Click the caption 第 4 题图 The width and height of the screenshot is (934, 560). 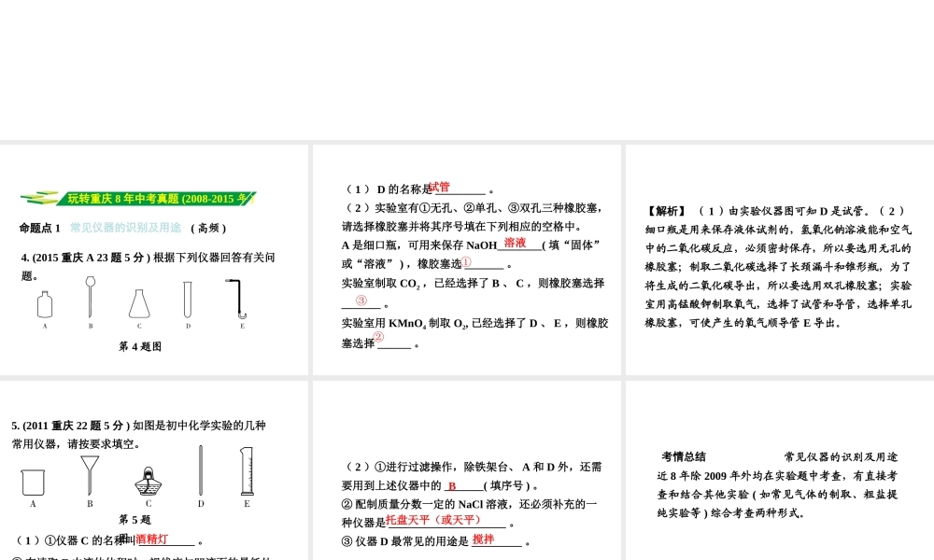(x=140, y=346)
